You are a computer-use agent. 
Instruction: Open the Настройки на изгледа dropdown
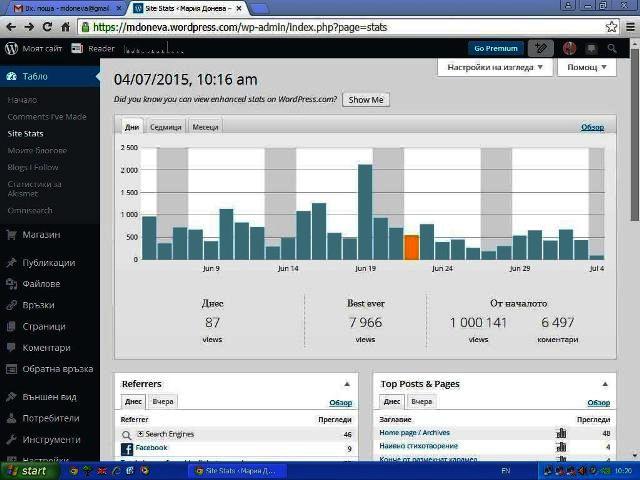pyautogui.click(x=495, y=68)
